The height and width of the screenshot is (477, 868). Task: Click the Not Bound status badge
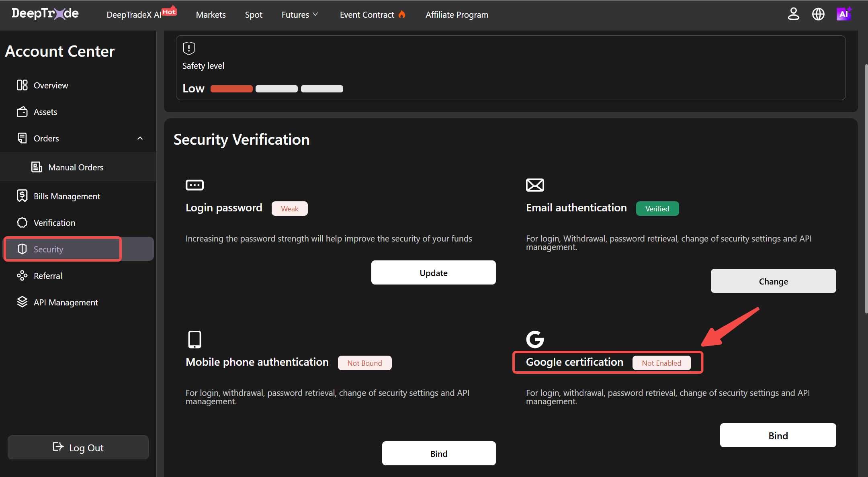pos(365,363)
